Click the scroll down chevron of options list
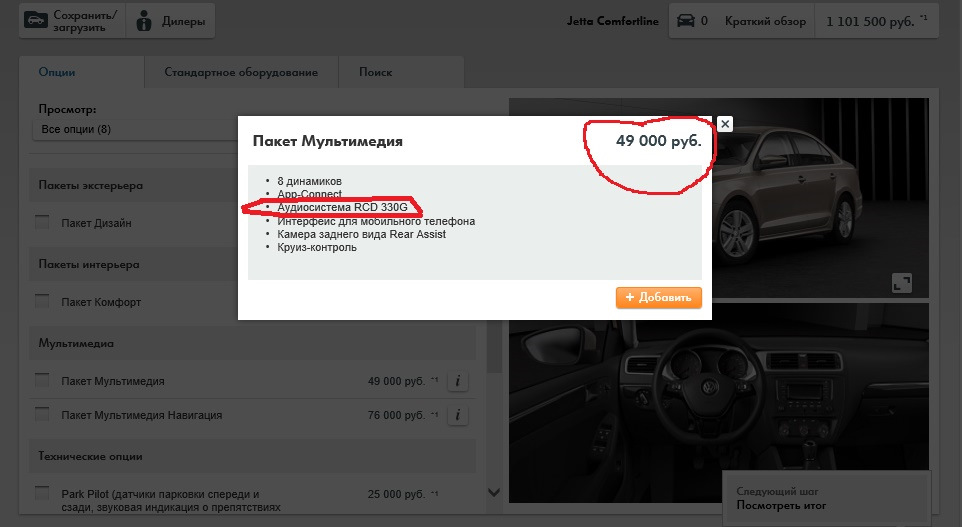Viewport: 962px width, 527px height. (x=494, y=492)
